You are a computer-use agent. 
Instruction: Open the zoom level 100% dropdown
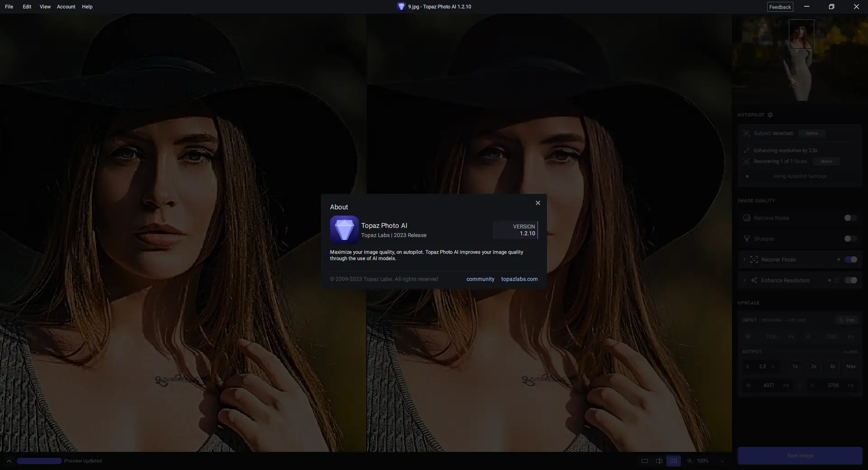[702, 461]
